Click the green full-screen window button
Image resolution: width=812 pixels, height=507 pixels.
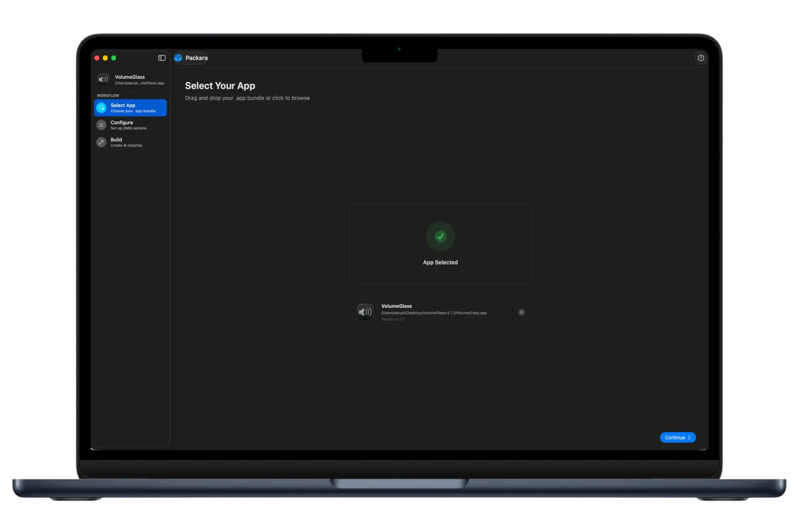point(114,58)
